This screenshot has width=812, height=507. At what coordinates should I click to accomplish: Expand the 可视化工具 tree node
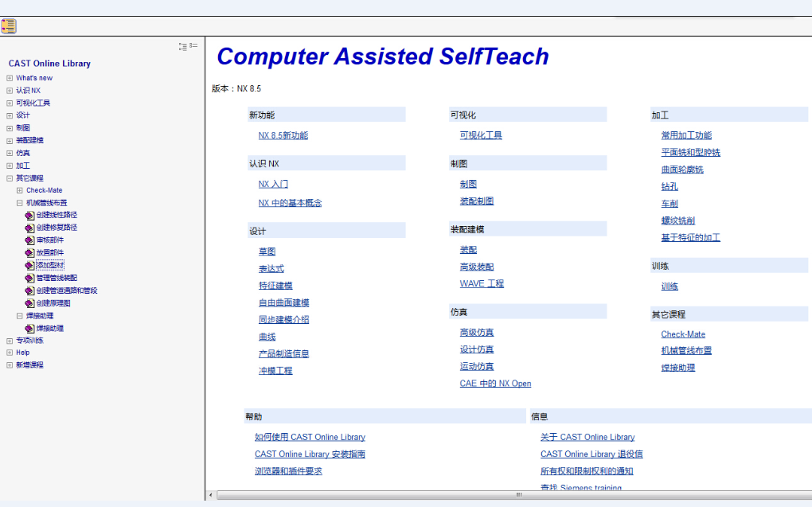(x=10, y=103)
